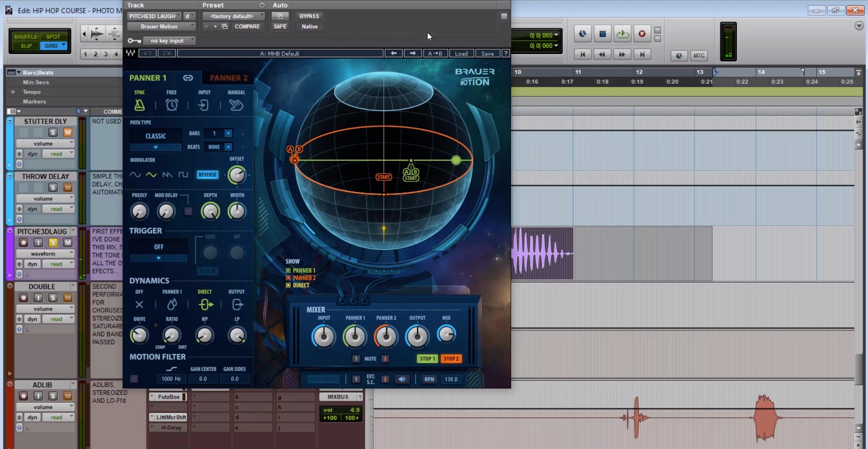Choose the square wave modulator shape
The width and height of the screenshot is (868, 449).
click(183, 175)
